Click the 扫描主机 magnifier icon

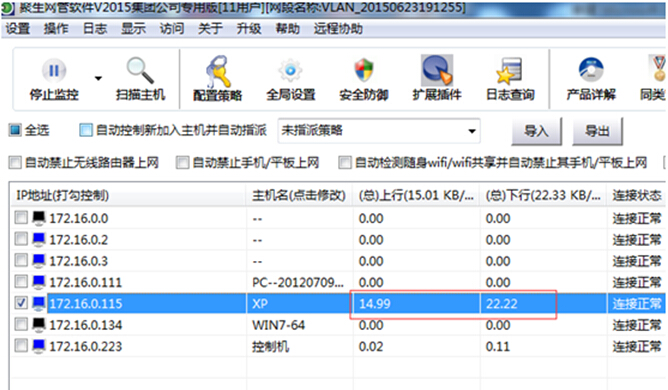click(x=140, y=70)
